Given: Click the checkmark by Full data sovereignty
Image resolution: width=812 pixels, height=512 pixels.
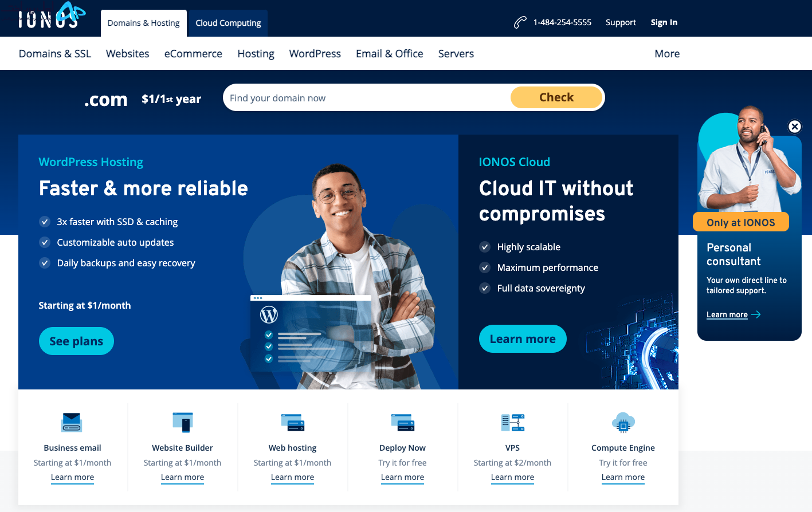Looking at the screenshot, I should point(485,288).
